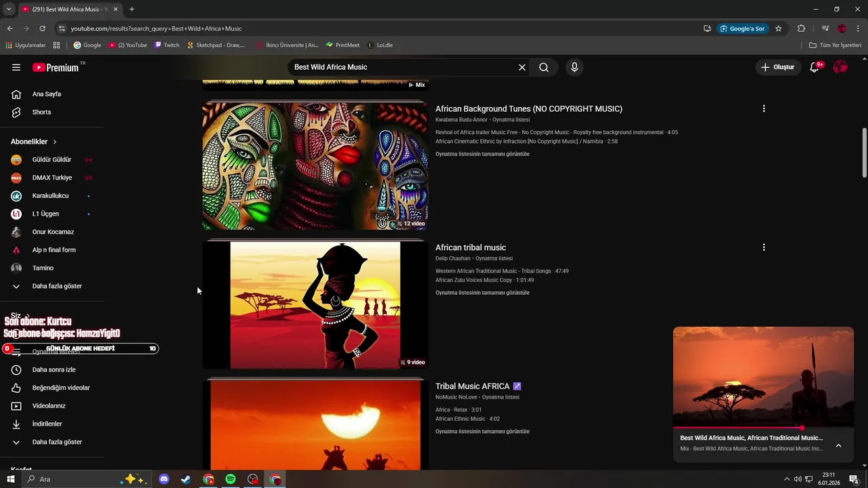Open African Background Tunes playlist thumbnail
Viewport: 868px width, 488px height.
(x=315, y=166)
